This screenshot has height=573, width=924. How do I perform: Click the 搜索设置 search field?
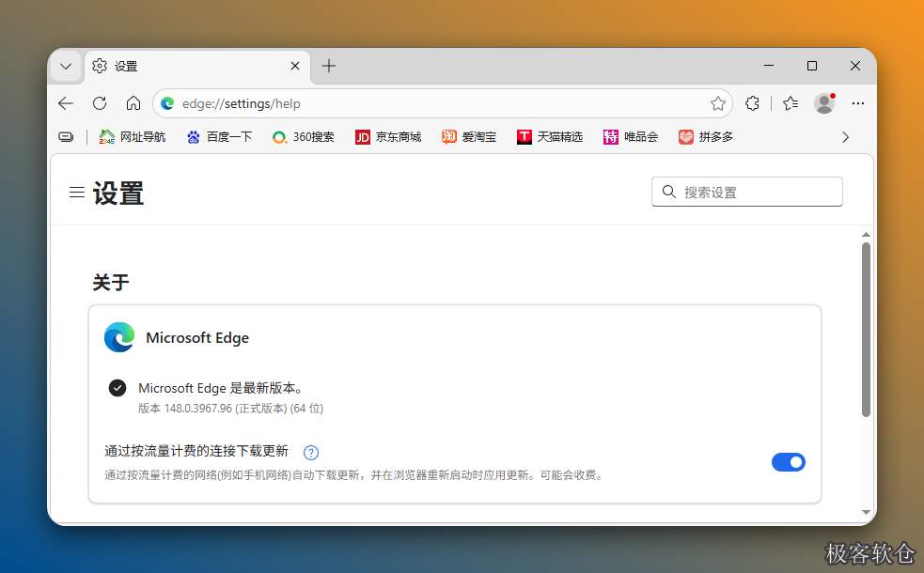click(x=747, y=192)
